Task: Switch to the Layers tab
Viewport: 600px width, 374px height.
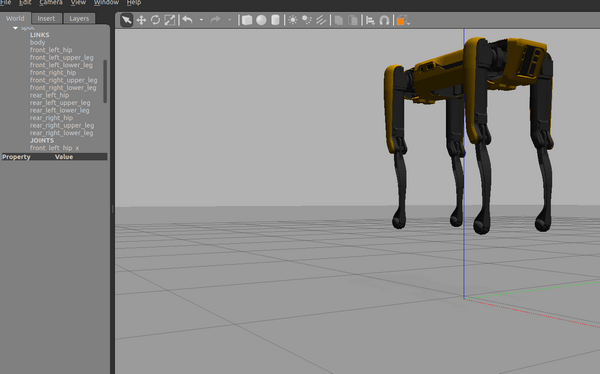Action: 79,18
